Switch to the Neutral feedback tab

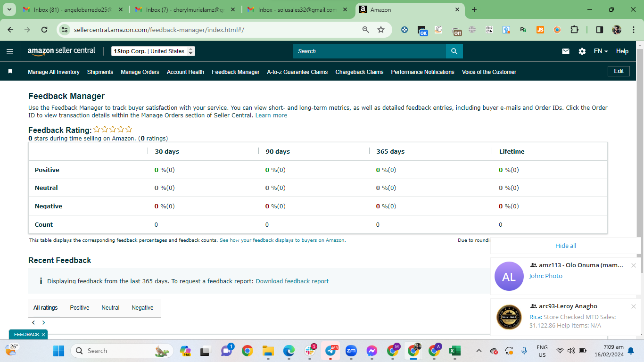pyautogui.click(x=110, y=308)
